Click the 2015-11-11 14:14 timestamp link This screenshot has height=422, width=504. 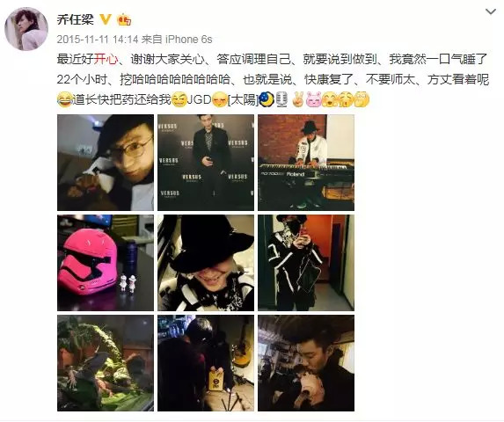coord(98,40)
